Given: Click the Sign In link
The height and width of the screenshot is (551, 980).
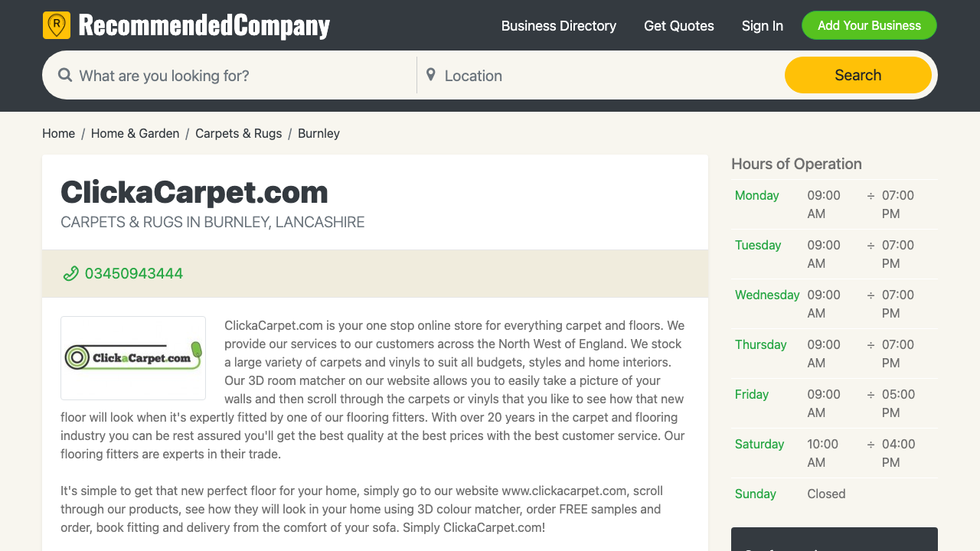Looking at the screenshot, I should point(762,25).
